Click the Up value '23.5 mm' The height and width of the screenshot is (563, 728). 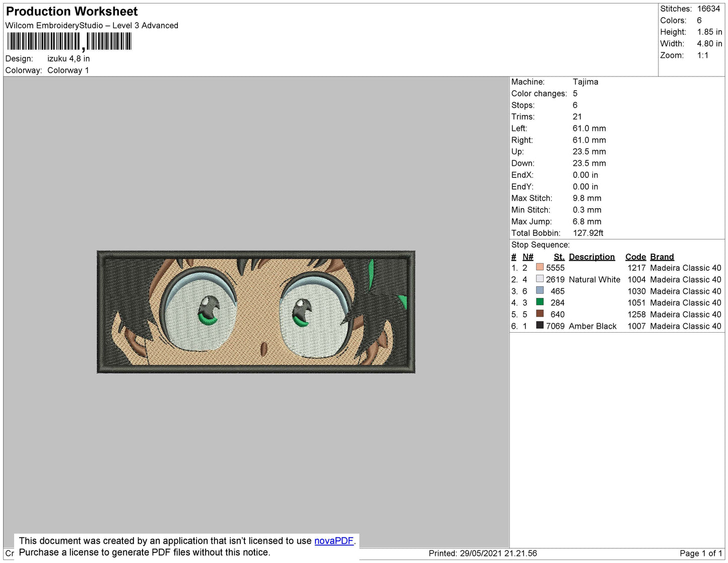point(589,151)
